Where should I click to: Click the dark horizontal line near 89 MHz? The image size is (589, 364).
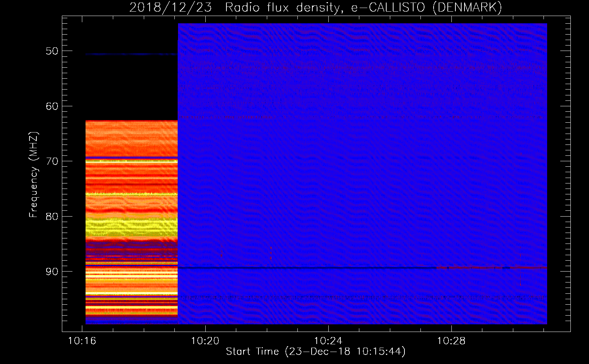[307, 268]
